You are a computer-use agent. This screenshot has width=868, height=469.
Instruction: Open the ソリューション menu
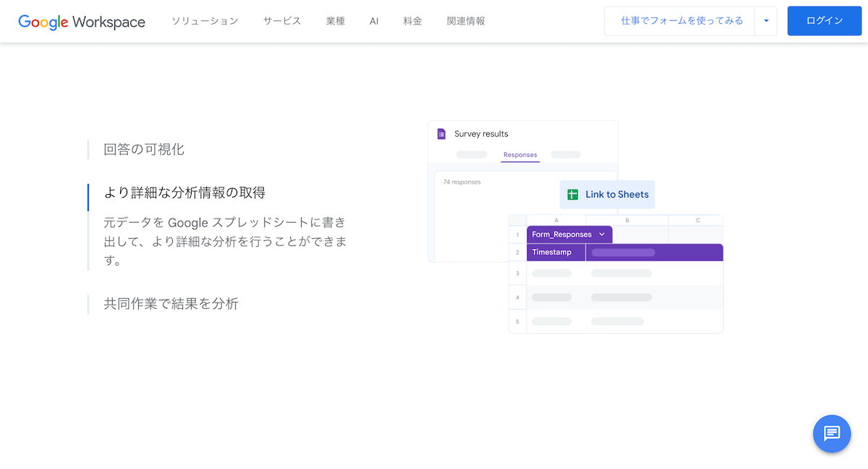205,21
